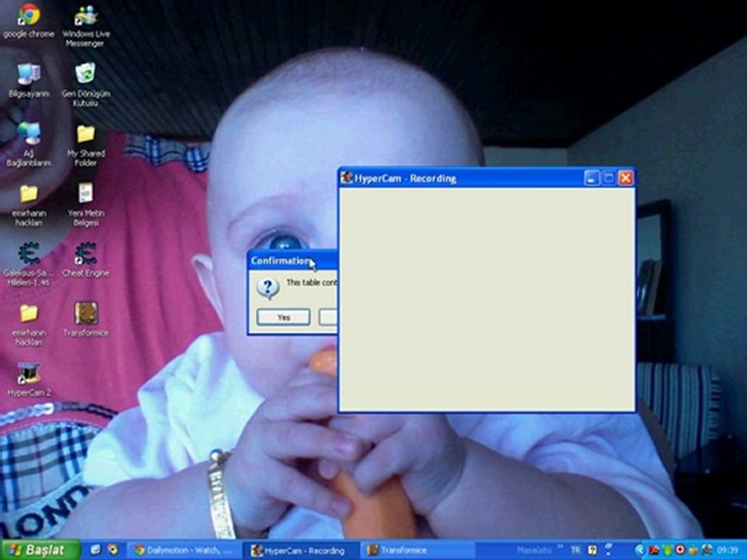Select the Geri Dönüşüm Kutusu recycle bin
This screenshot has height=560, width=747.
tap(86, 85)
